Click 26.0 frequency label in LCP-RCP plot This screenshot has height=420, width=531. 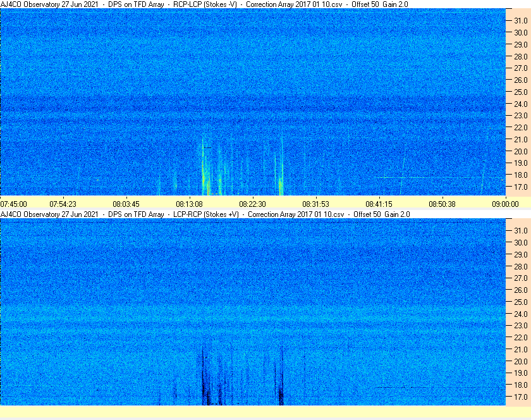521,290
